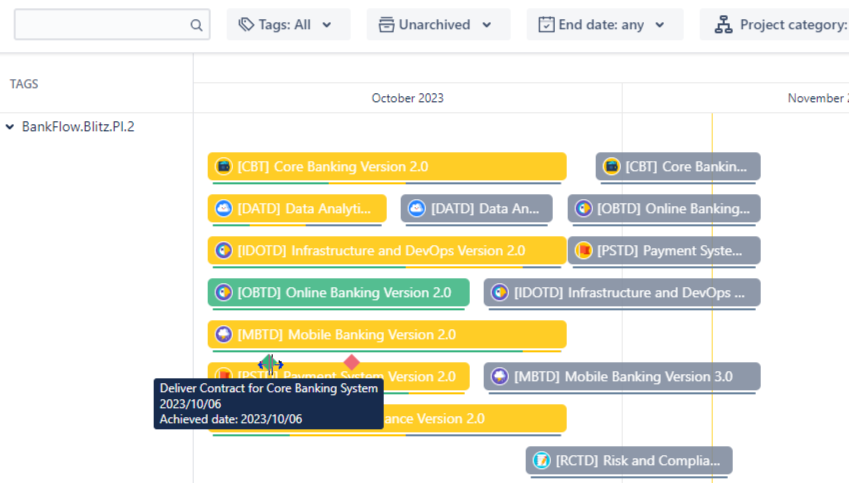
Task: Open gray [CBT] Core Bankin... bar
Action: point(678,166)
